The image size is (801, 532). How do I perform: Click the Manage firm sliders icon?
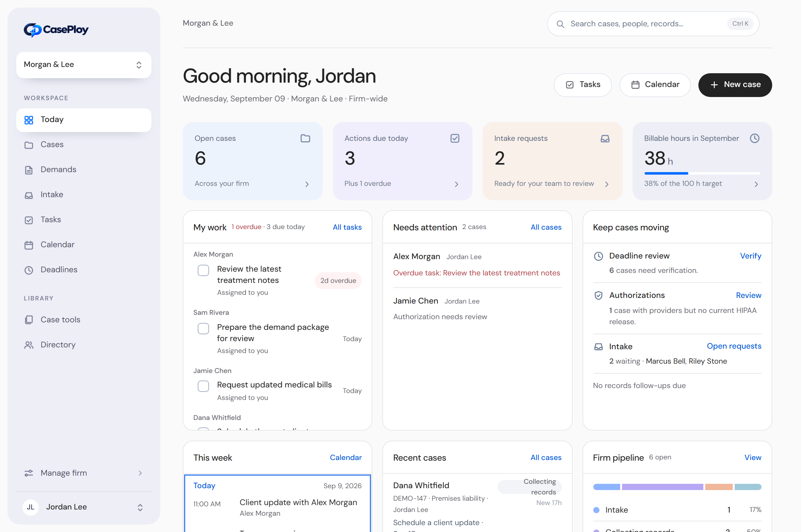[x=29, y=473]
